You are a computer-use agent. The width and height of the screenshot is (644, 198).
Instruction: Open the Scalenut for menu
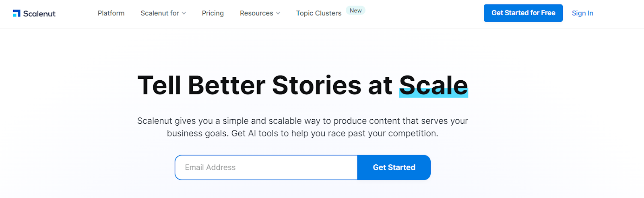pos(160,13)
